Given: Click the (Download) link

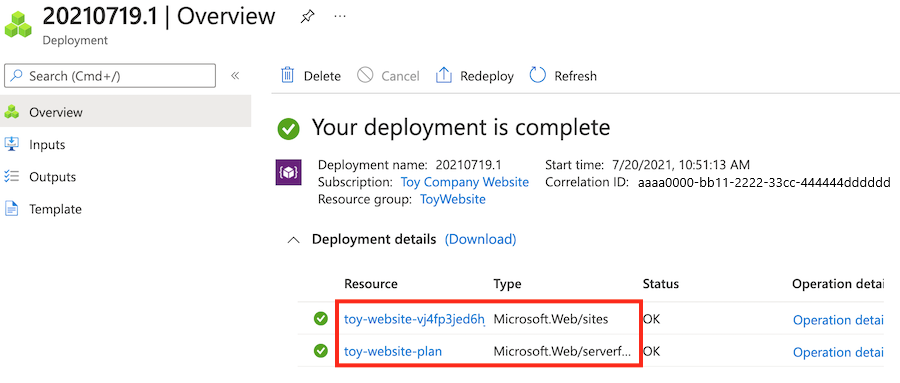Looking at the screenshot, I should click(x=480, y=239).
